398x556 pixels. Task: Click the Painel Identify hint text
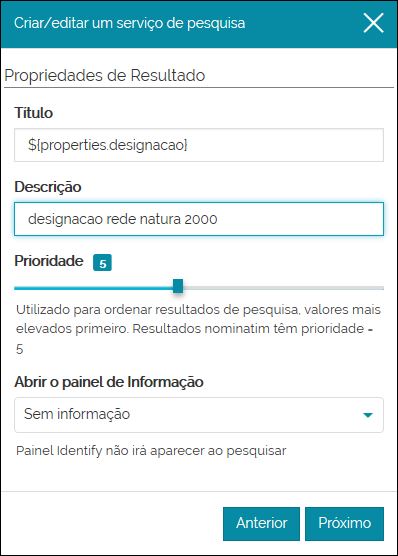pyautogui.click(x=151, y=451)
